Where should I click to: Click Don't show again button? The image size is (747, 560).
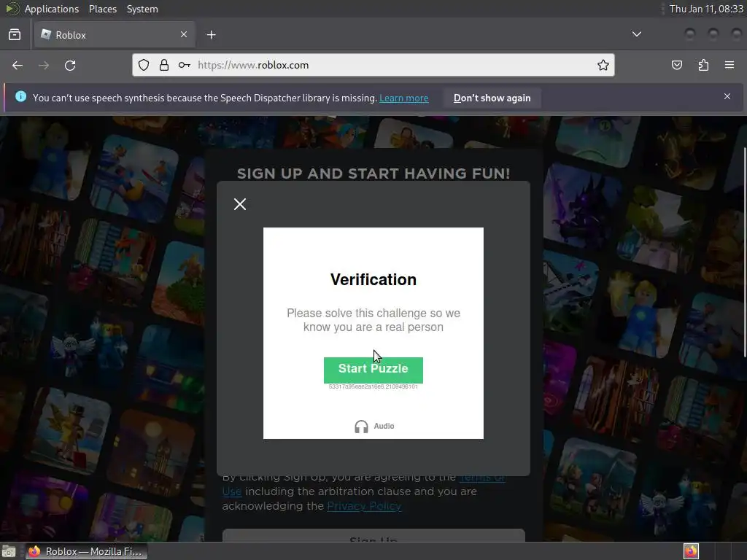pos(492,98)
